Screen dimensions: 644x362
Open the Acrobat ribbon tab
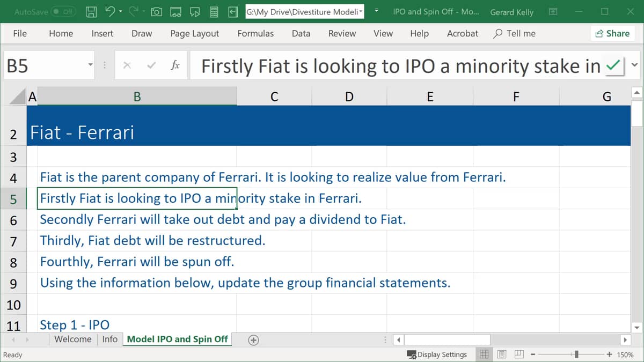point(462,33)
